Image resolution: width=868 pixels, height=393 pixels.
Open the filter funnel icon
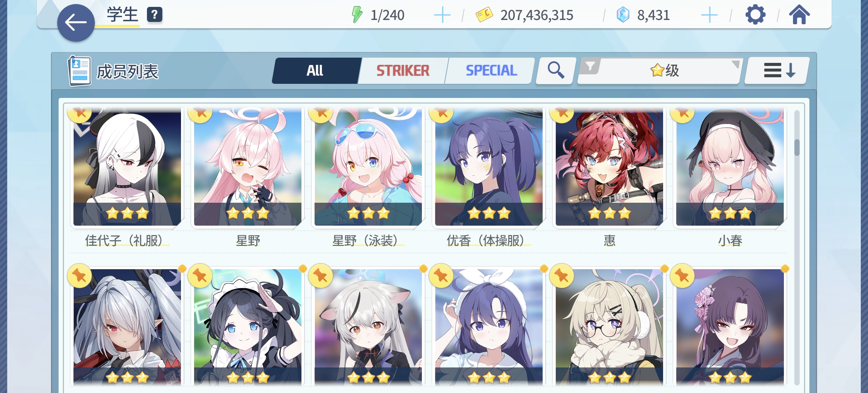(x=590, y=66)
